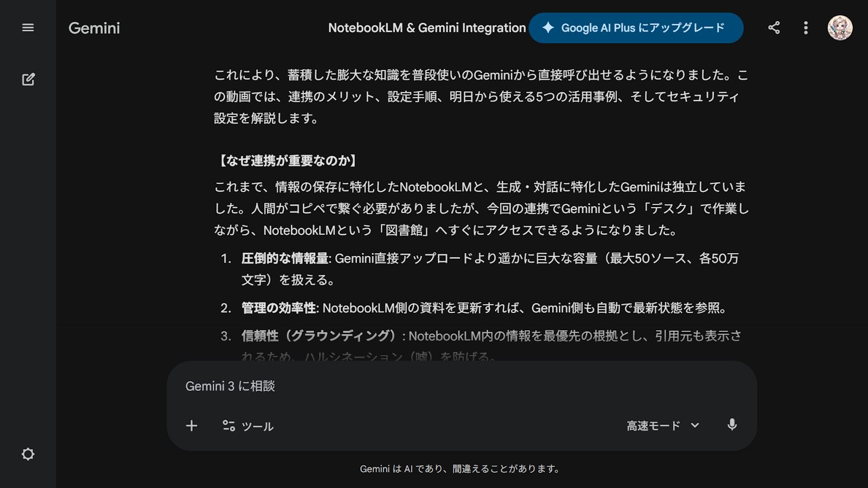This screenshot has height=488, width=868.
Task: Click the 圧倒的な情報量 list item
Action: [285, 259]
